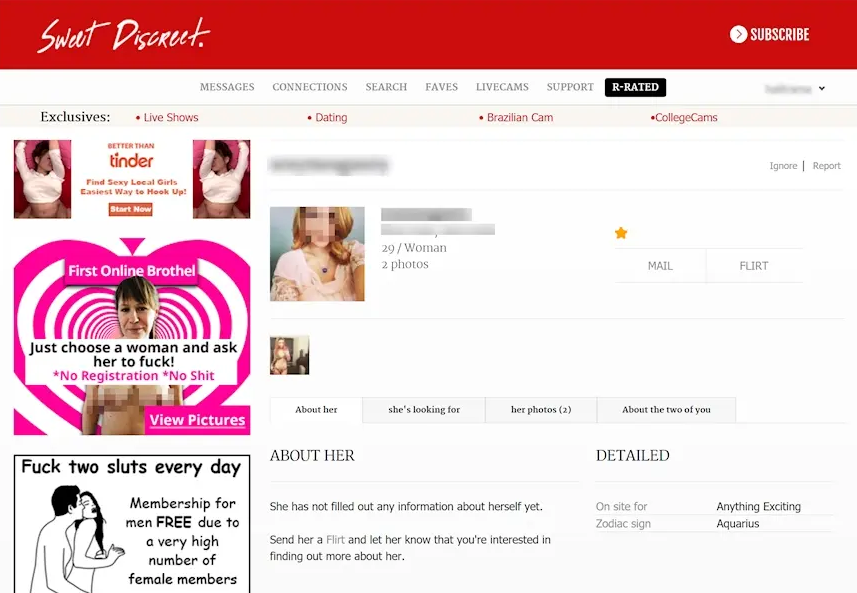Click the circular arrow Subscribe icon
Image resolution: width=857 pixels, height=593 pixels.
pyautogui.click(x=737, y=34)
